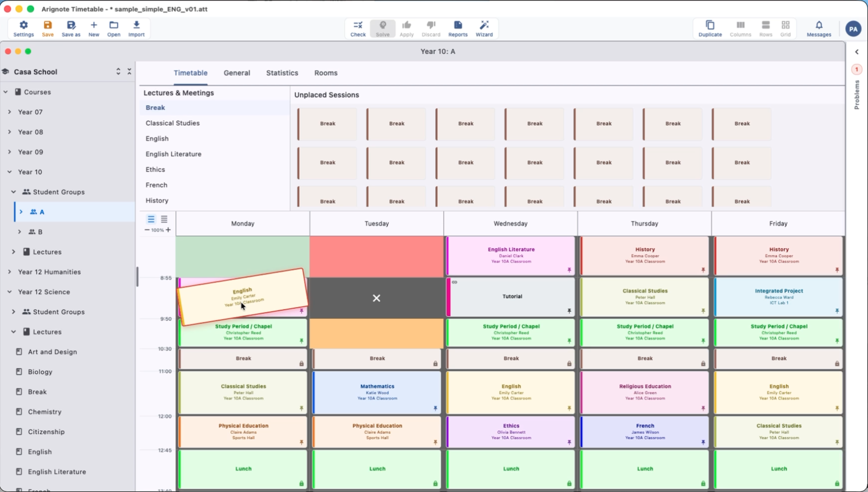Save the timetable file
868x492 pixels.
(47, 28)
